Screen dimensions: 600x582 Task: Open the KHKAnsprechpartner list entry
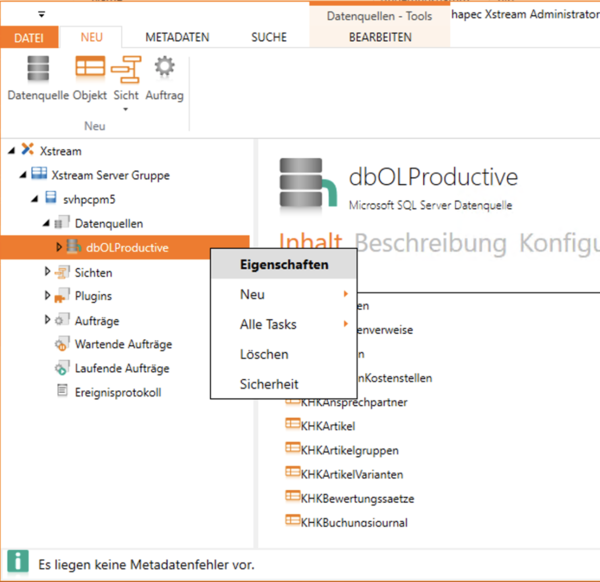(354, 402)
